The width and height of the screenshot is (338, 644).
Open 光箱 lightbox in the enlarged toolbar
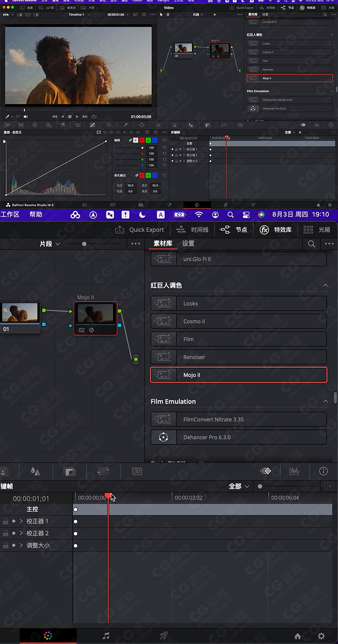click(x=317, y=230)
